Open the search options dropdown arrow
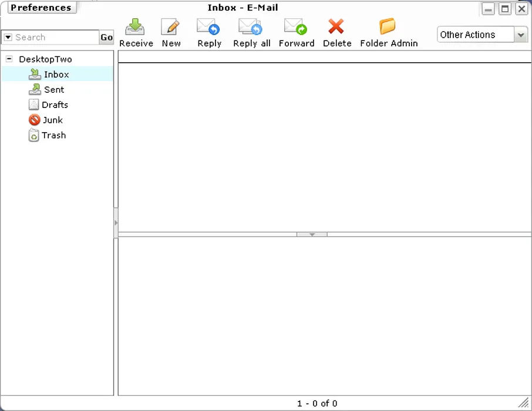This screenshot has height=411, width=532. point(8,38)
